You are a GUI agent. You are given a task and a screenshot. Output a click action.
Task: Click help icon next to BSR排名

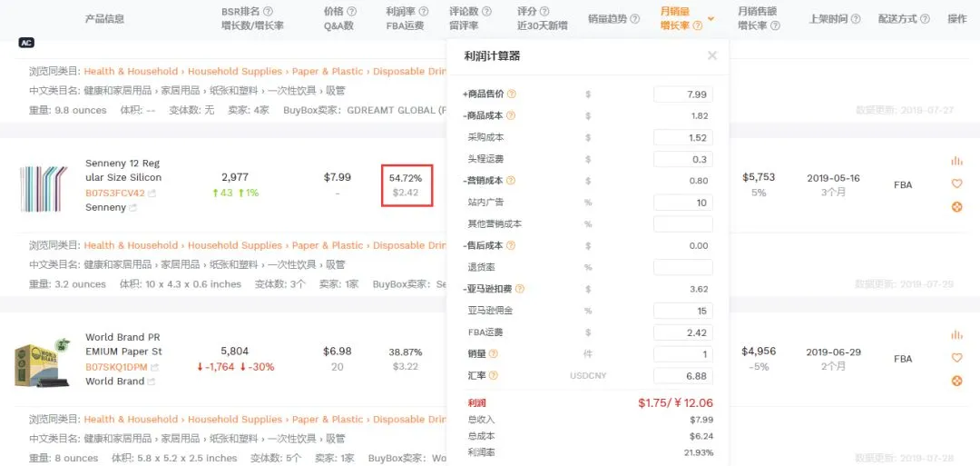[268, 11]
